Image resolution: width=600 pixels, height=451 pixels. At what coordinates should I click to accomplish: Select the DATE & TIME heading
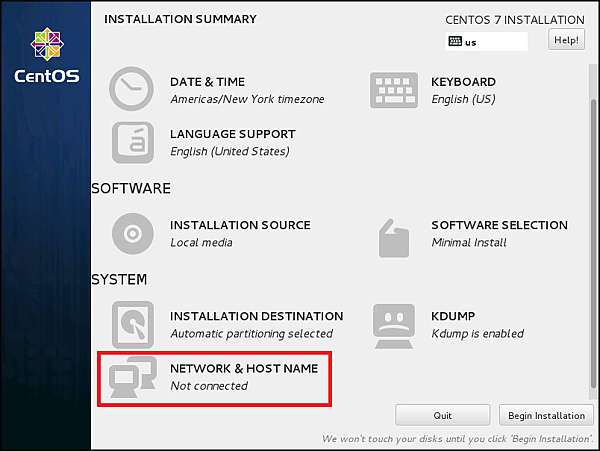[207, 82]
